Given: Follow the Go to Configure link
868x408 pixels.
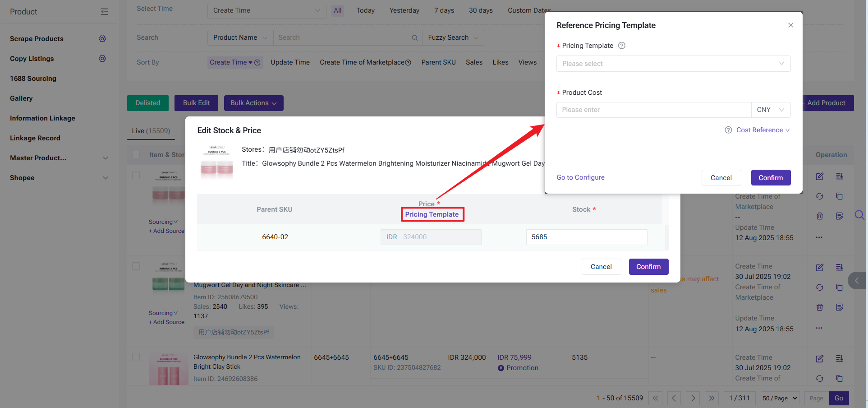Looking at the screenshot, I should pyautogui.click(x=580, y=177).
